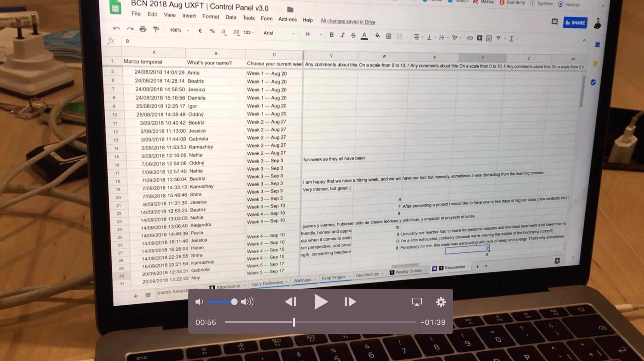Image resolution: width=644 pixels, height=361 pixels.
Task: Format cell as currency (€)
Action: click(200, 31)
